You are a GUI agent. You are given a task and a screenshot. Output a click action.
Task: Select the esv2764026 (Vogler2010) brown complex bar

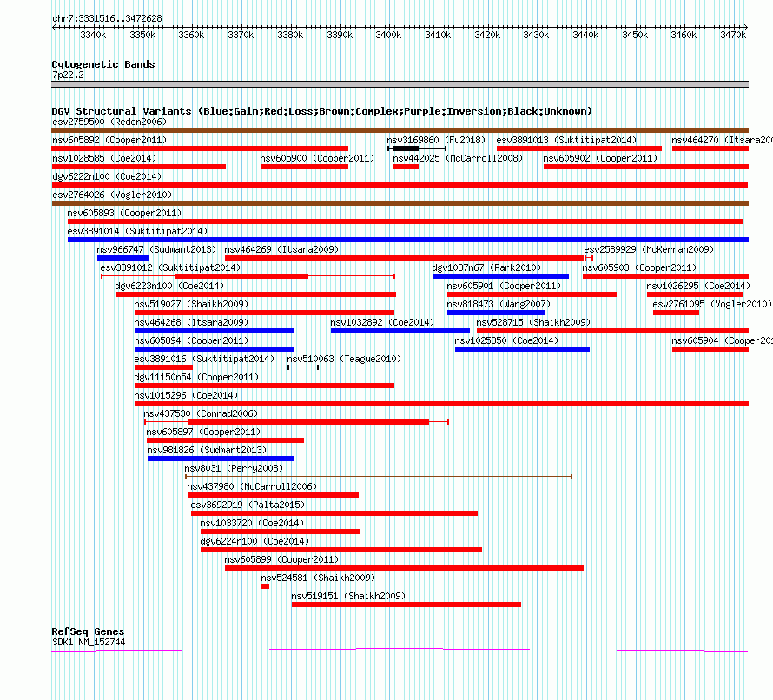[400, 203]
